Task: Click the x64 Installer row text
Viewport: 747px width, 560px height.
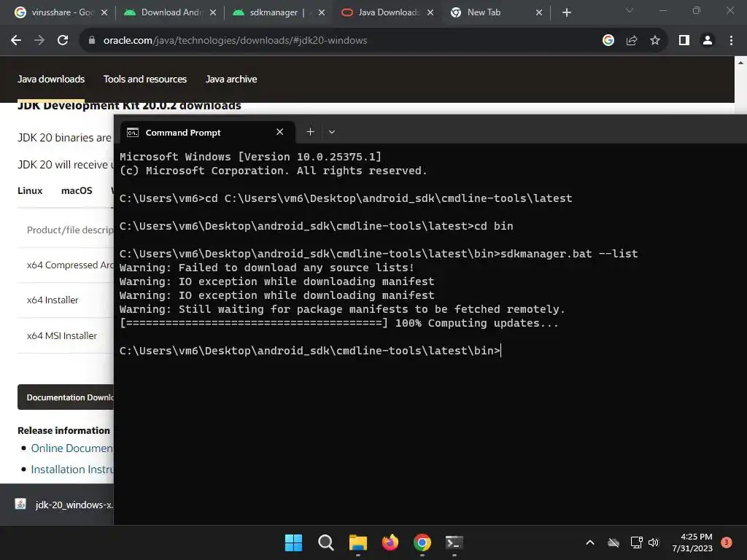Action: pyautogui.click(x=53, y=300)
